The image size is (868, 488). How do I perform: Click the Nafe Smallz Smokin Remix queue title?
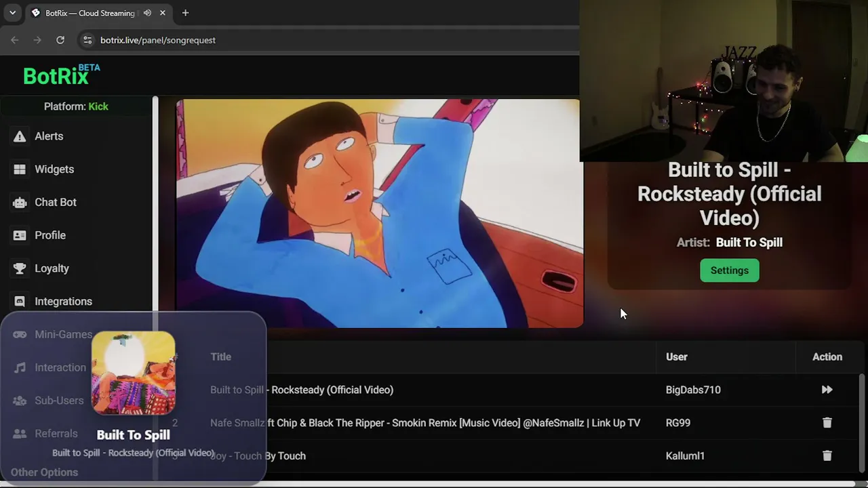pyautogui.click(x=425, y=423)
